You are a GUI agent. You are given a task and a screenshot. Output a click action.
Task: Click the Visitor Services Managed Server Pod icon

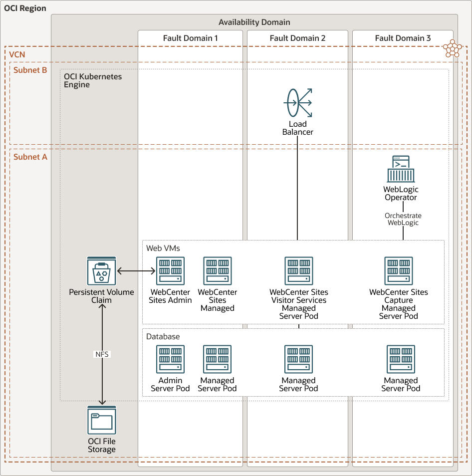299,271
